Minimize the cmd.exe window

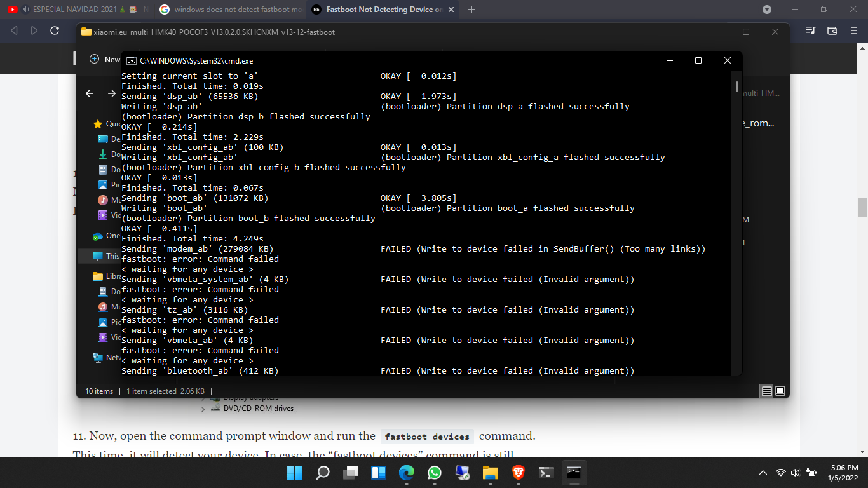(670, 61)
